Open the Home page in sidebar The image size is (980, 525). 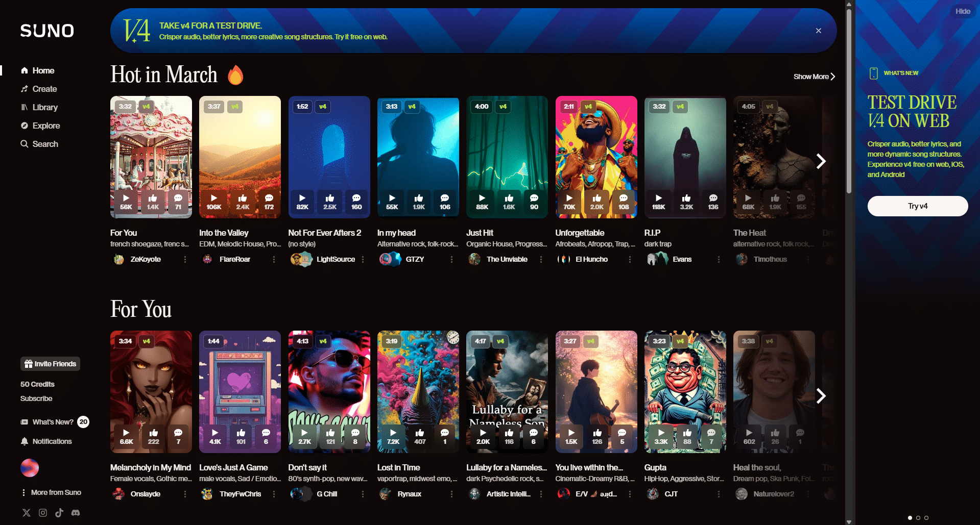pos(37,70)
